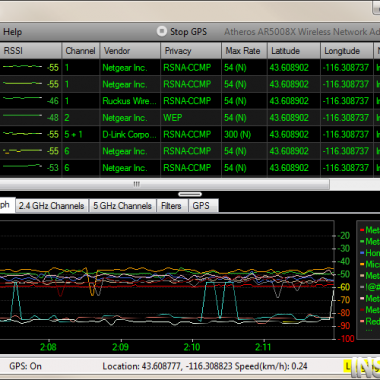This screenshot has height=380, width=380.
Task: Click the -100 value on amplitude axis
Action: (345, 339)
